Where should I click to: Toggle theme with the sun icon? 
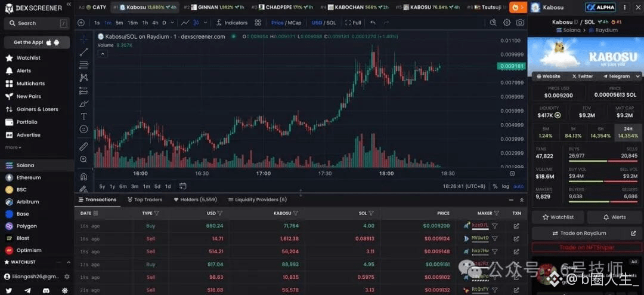pyautogui.click(x=65, y=290)
